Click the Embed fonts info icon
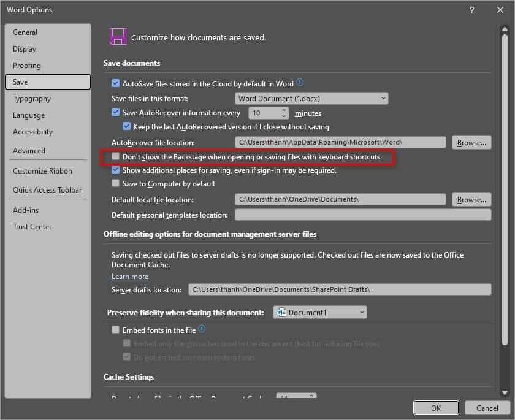515x420 pixels. [202, 329]
